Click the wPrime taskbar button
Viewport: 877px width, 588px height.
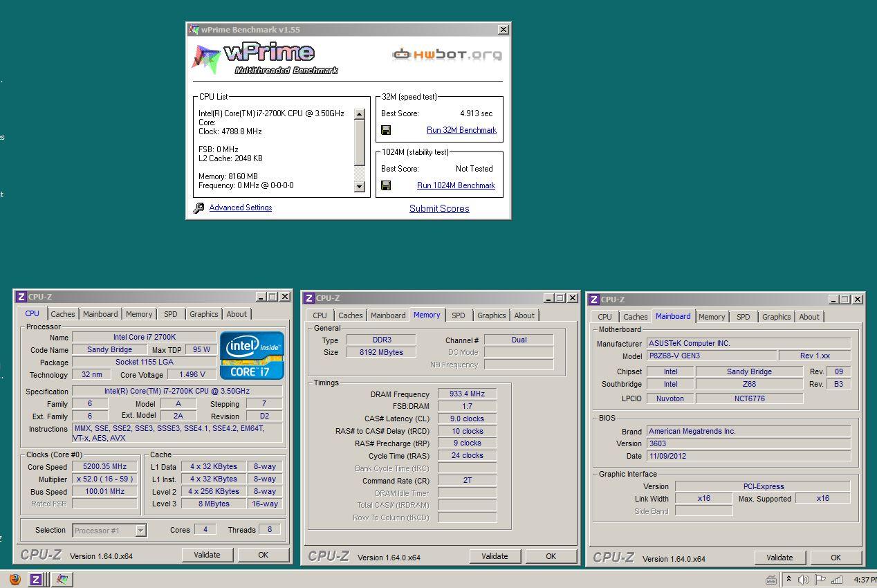click(x=62, y=580)
